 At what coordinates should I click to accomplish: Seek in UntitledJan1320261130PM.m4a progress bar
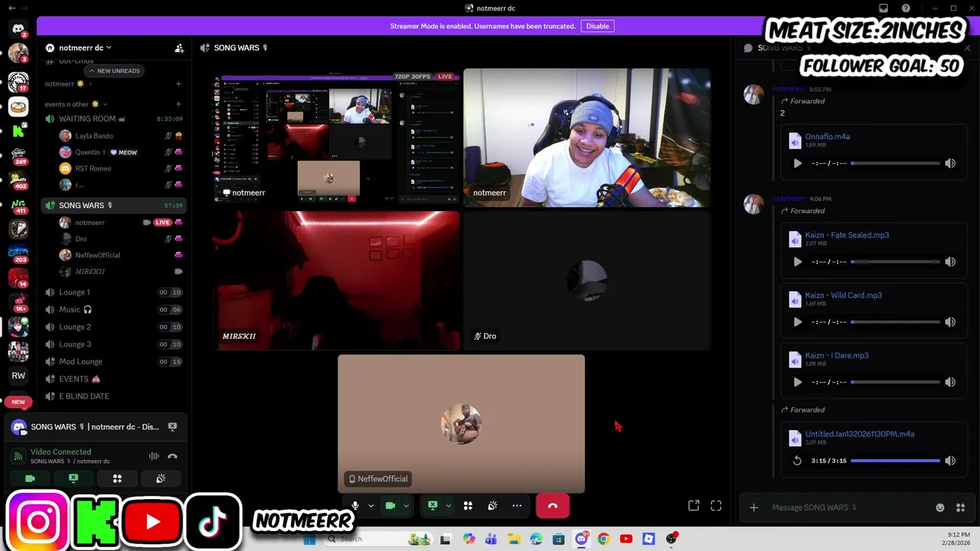pos(895,461)
